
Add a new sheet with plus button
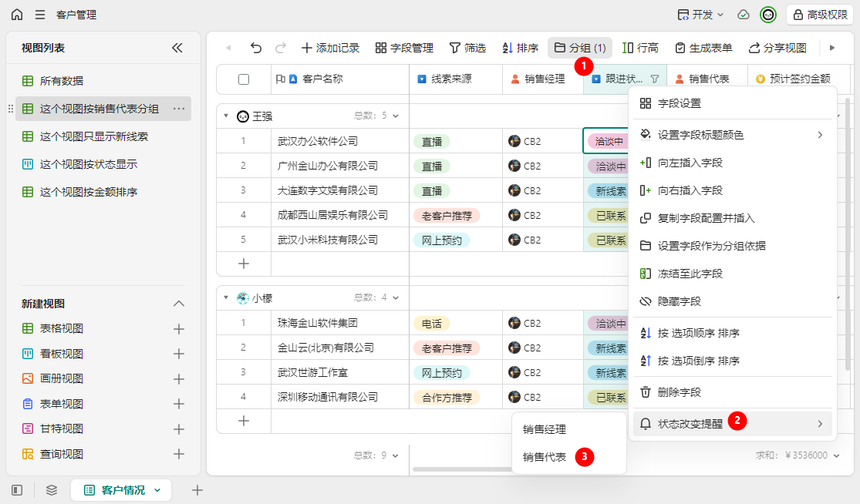click(197, 490)
